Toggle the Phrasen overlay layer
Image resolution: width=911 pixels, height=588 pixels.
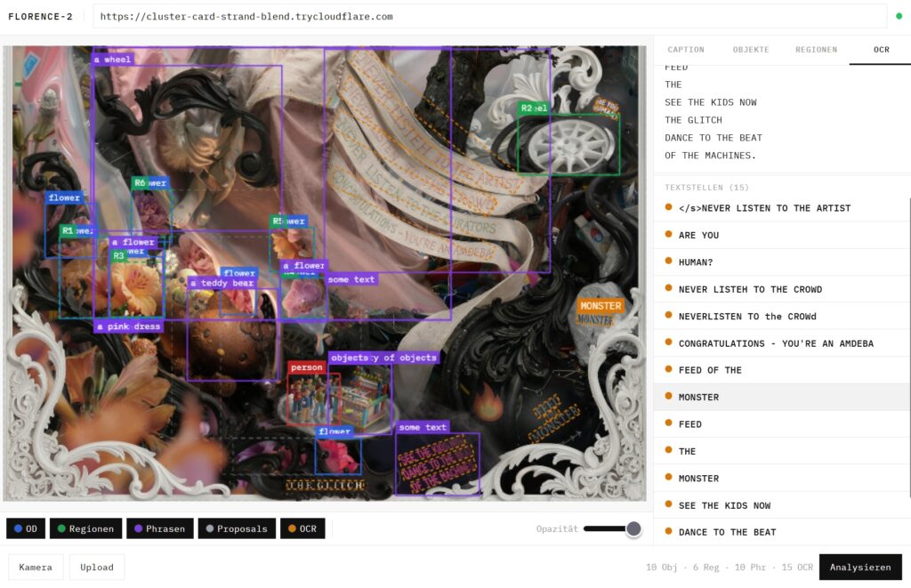pyautogui.click(x=160, y=528)
